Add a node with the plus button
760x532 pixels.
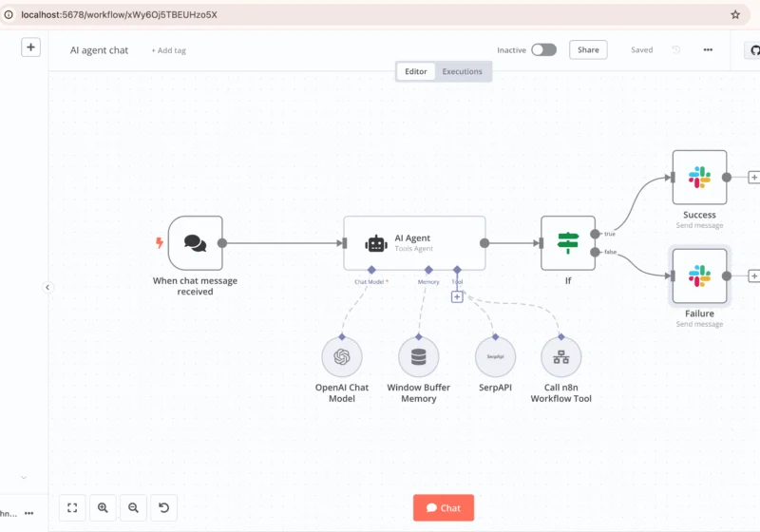[x=30, y=47]
